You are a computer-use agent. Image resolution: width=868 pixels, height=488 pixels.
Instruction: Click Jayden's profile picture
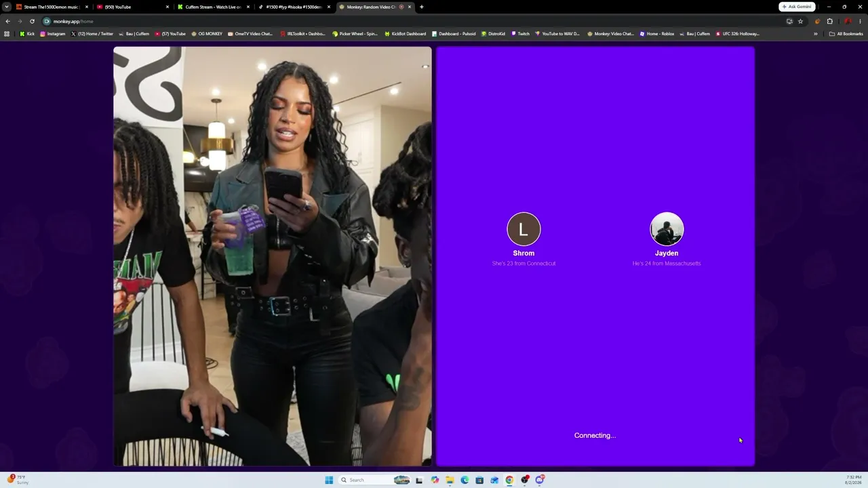[667, 229]
